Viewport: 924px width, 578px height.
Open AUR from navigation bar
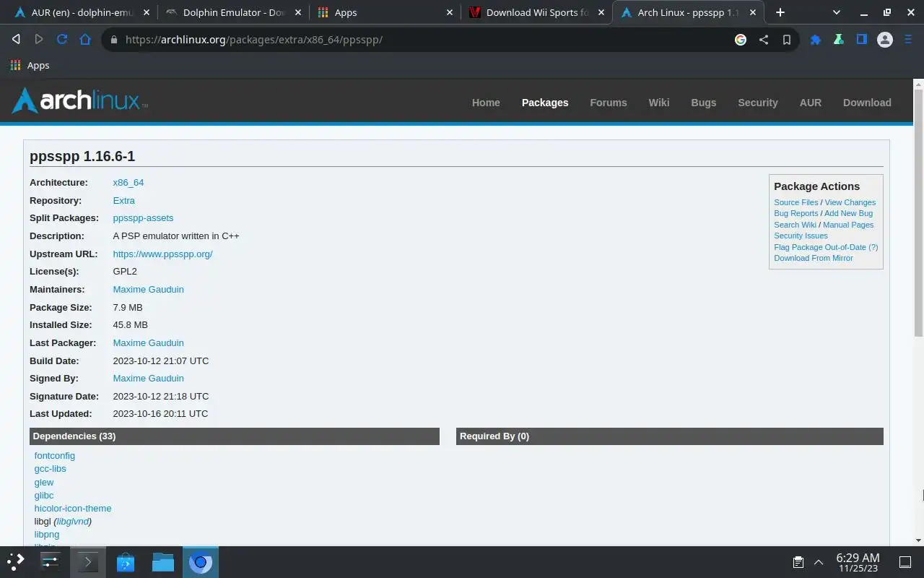(x=811, y=103)
